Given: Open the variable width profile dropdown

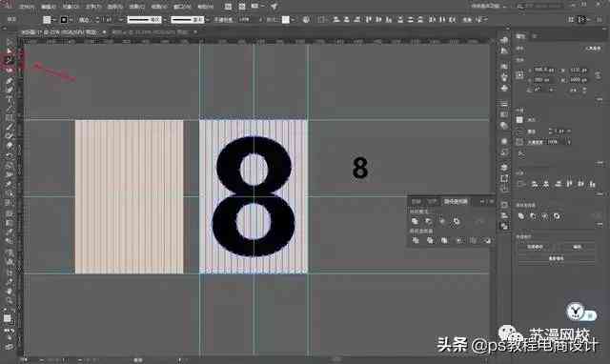Looking at the screenshot, I should 164,19.
